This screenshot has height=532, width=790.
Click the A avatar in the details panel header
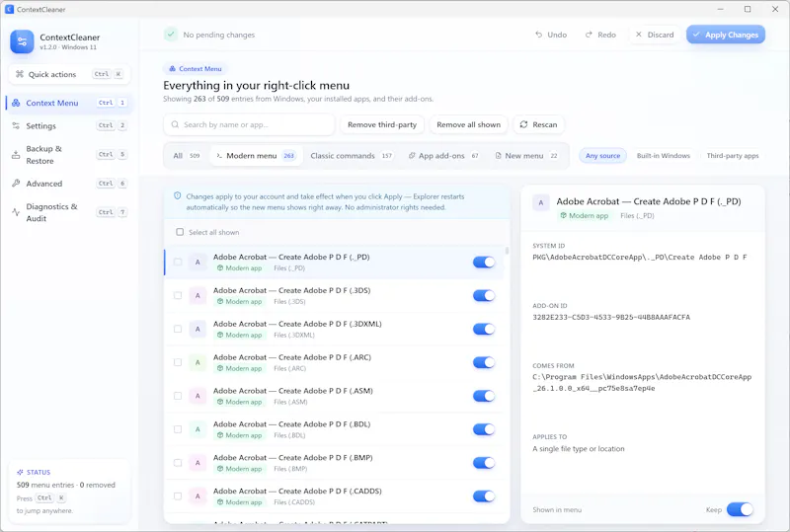pyautogui.click(x=541, y=202)
